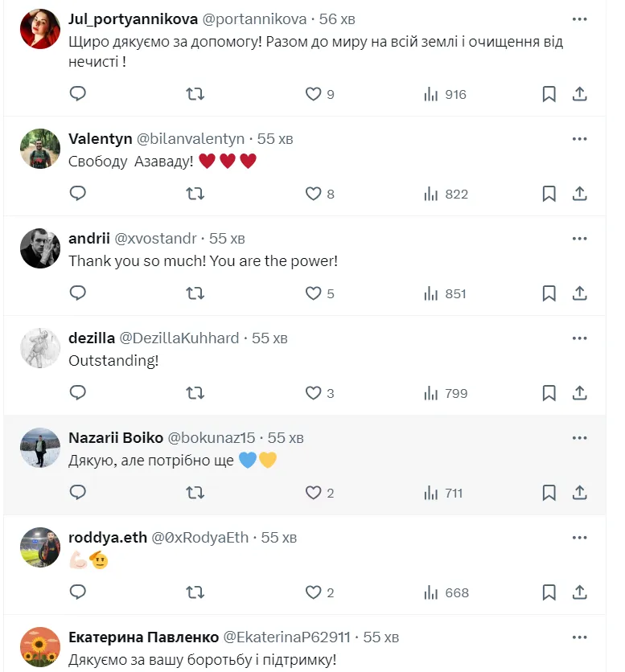Bookmark Nazarii Boiko's tweet
The height and width of the screenshot is (672, 625).
(x=549, y=493)
